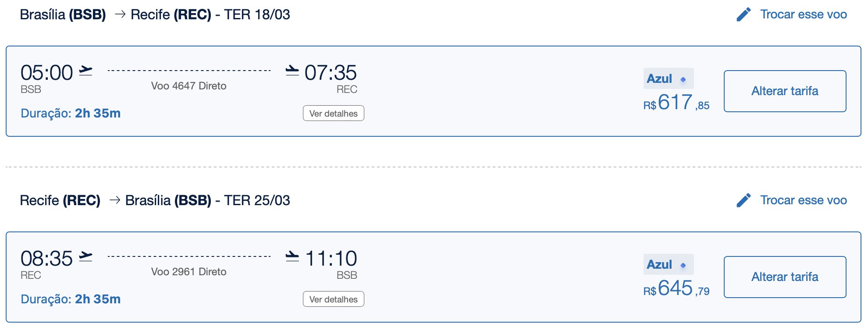Click Voo 4647 Direto label

click(189, 86)
